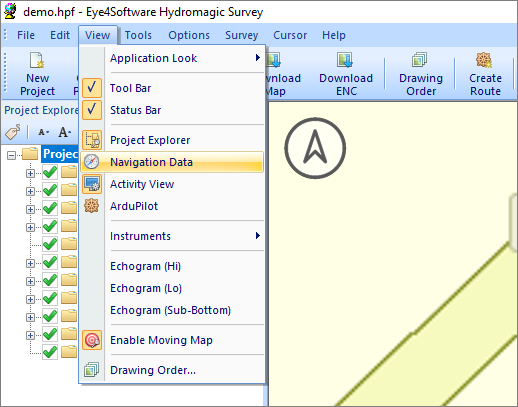Select Activity View menu entry
The height and width of the screenshot is (407, 518).
click(x=172, y=184)
